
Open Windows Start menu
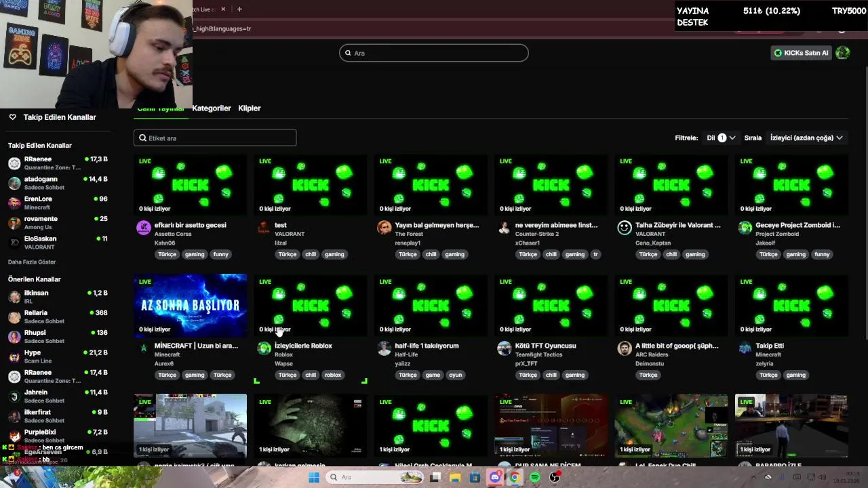click(314, 477)
